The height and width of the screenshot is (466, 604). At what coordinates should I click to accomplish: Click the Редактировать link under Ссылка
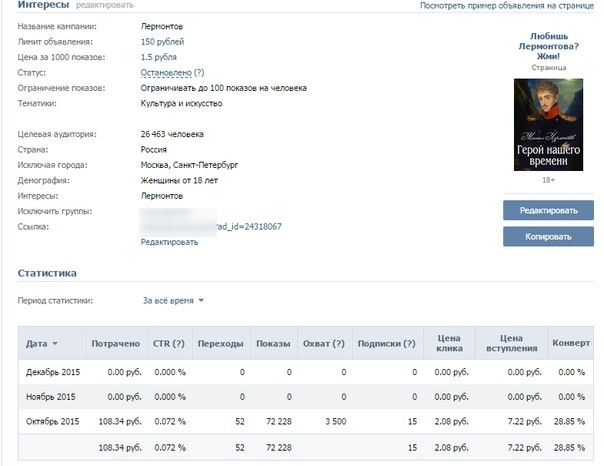(169, 242)
